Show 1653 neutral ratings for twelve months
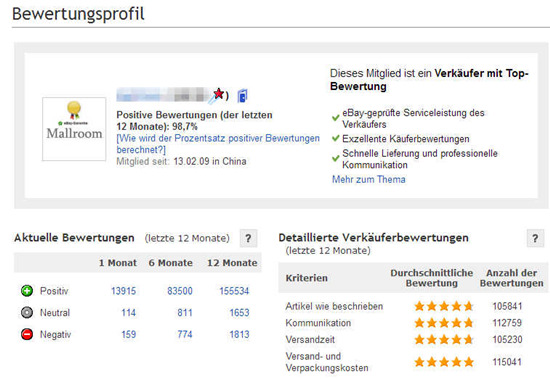This screenshot has height=379, width=550. tap(239, 313)
